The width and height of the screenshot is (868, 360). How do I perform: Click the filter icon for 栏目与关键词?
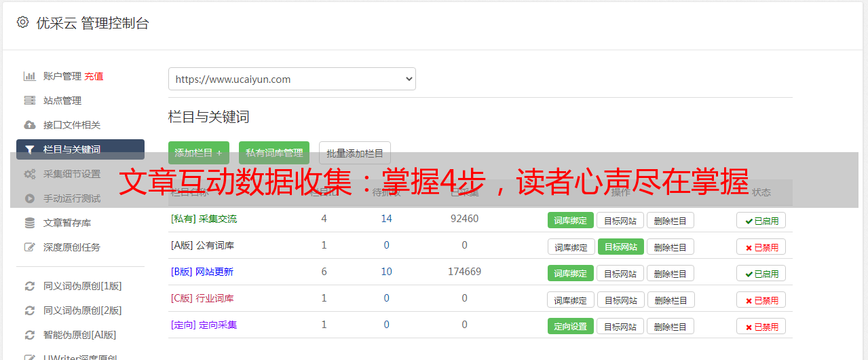click(29, 149)
